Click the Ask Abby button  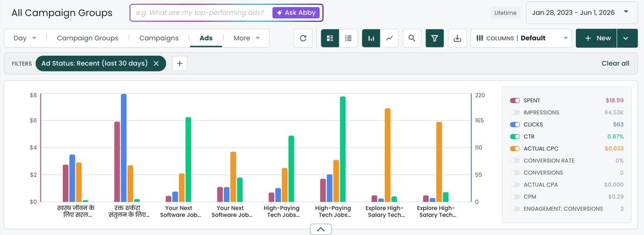(x=296, y=12)
